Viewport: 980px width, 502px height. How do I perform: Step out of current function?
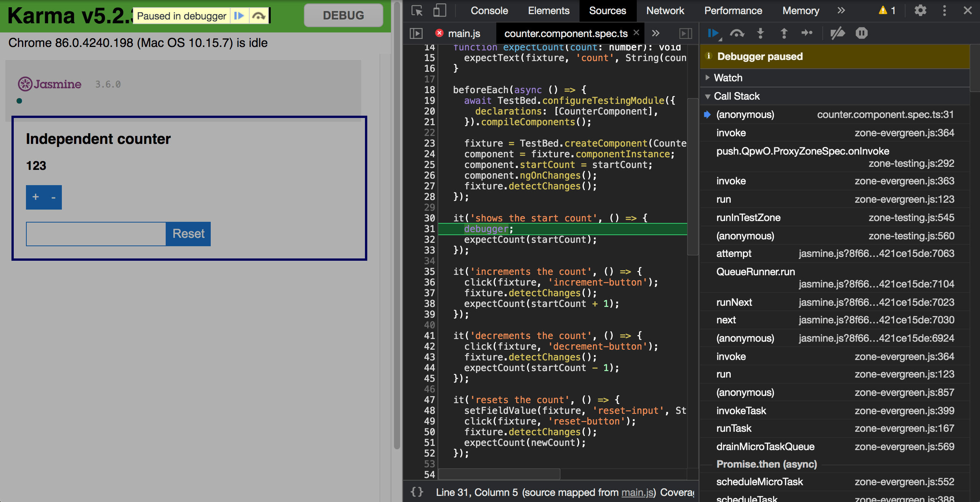point(784,34)
